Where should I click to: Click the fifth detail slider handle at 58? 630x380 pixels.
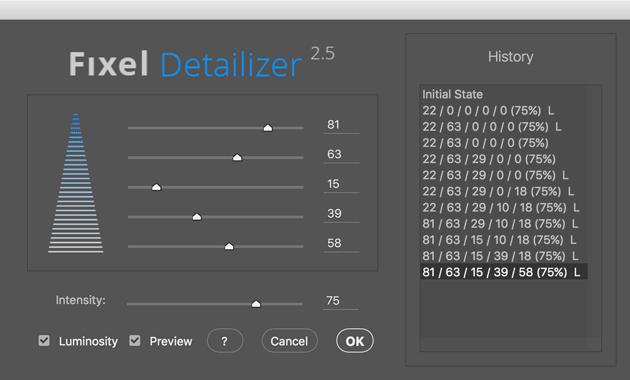(x=229, y=246)
